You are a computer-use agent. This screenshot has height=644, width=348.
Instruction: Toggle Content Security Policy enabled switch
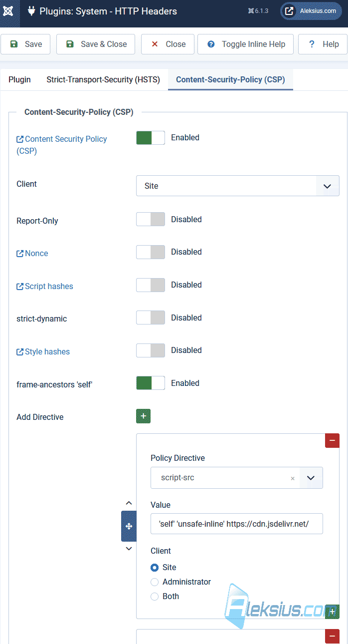click(151, 138)
